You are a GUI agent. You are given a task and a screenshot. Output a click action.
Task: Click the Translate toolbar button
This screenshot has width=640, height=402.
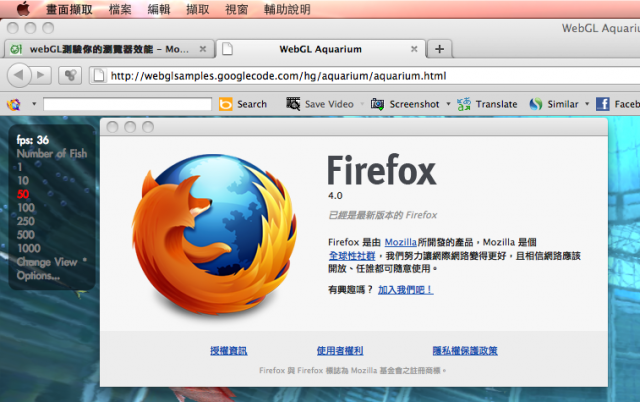(487, 104)
